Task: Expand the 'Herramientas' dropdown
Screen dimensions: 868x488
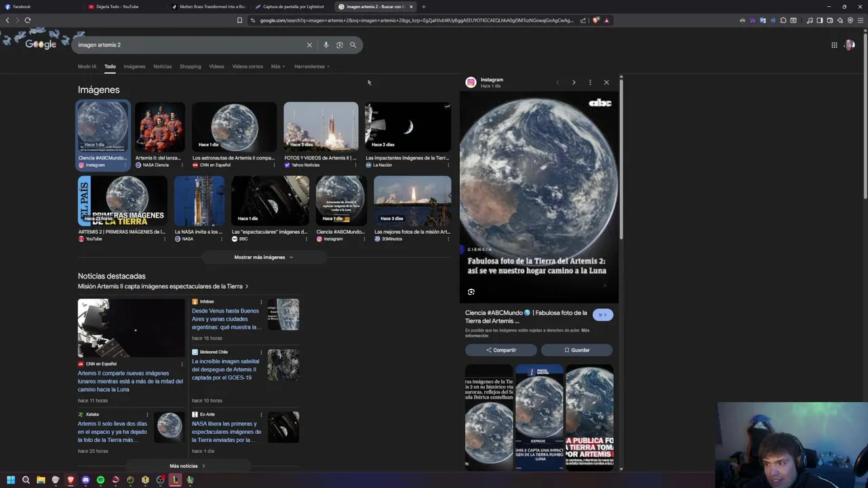Action: point(312,66)
